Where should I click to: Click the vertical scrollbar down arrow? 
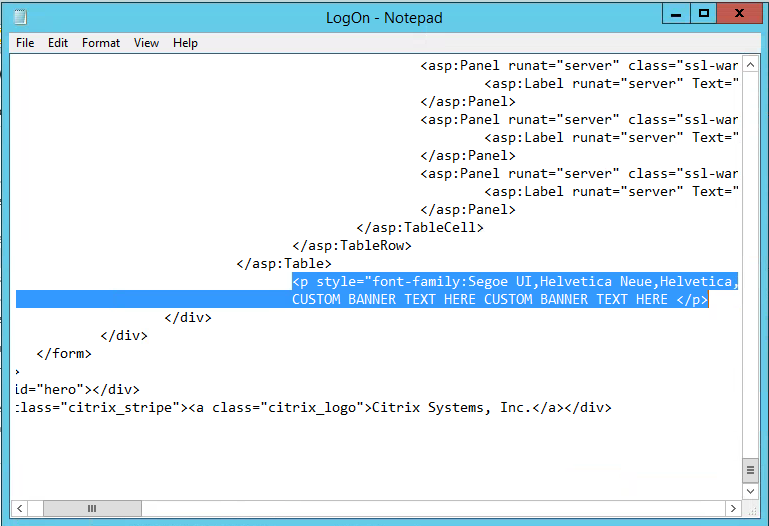[x=750, y=491]
